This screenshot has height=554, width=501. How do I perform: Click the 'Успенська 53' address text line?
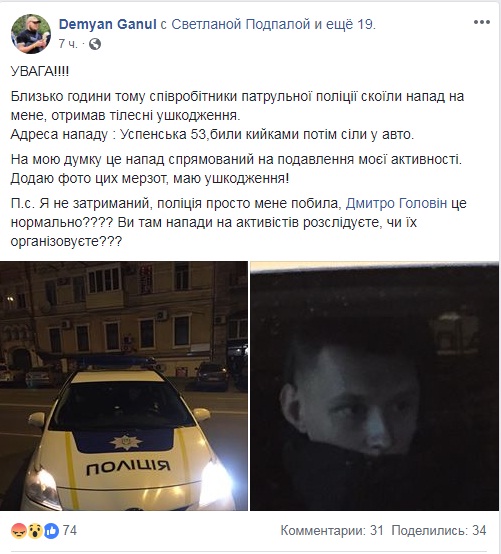click(x=212, y=134)
